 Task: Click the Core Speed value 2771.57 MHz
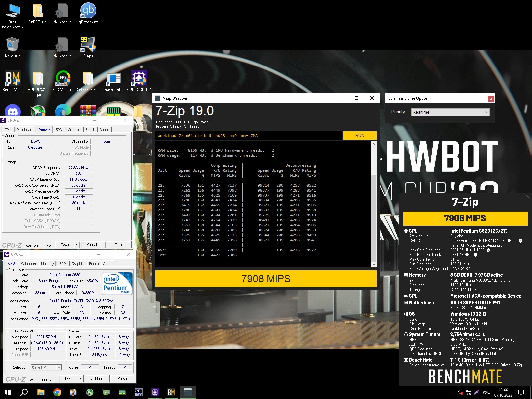click(47, 337)
